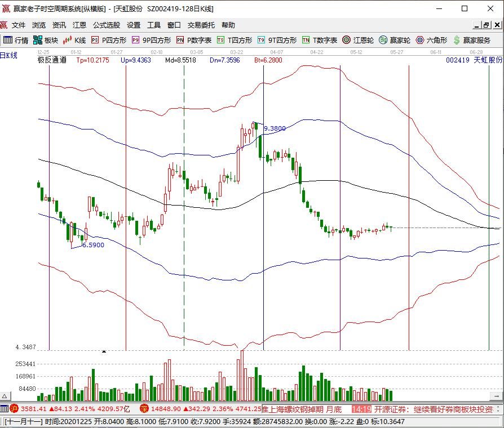
Task: Click the small black triangle cycle marker
Action: pyautogui.click(x=104, y=351)
